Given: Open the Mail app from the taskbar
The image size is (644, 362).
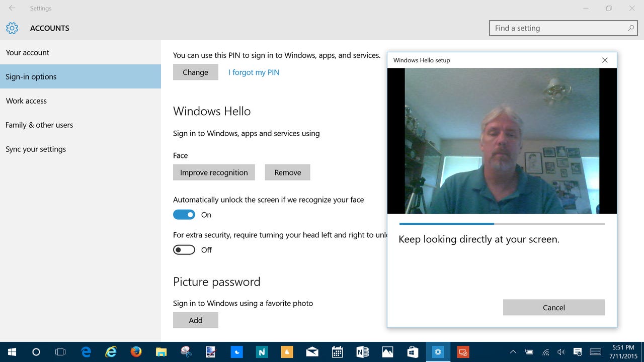Looking at the screenshot, I should (x=312, y=352).
